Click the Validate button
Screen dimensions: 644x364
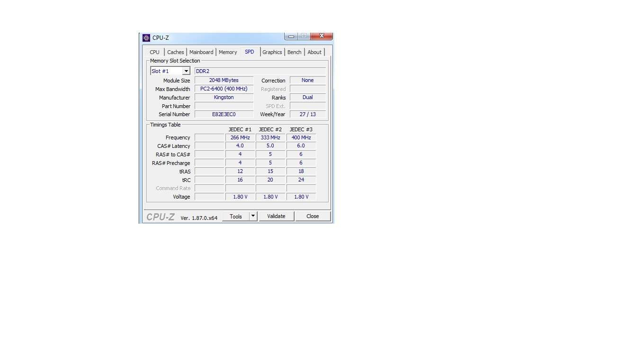[x=276, y=216]
